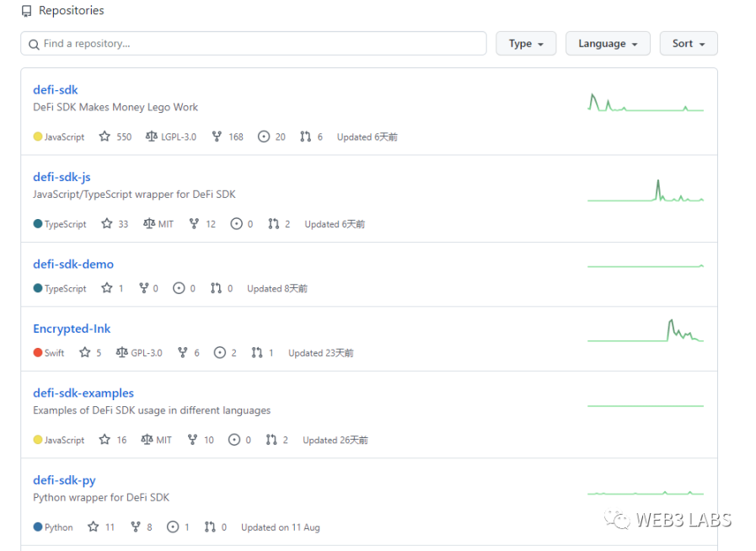The width and height of the screenshot is (756, 551).
Task: Click the star icon in defi-sdk-js row
Action: click(x=106, y=223)
